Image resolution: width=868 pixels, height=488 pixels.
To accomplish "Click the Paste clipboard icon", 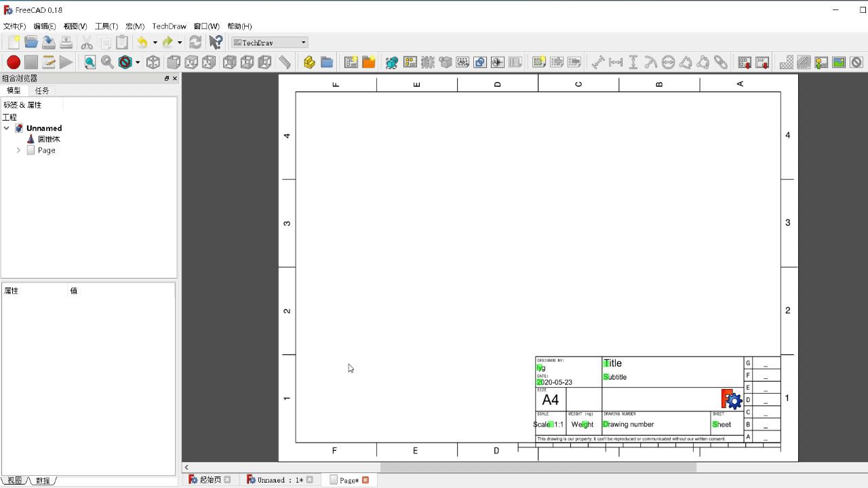I will coord(122,42).
